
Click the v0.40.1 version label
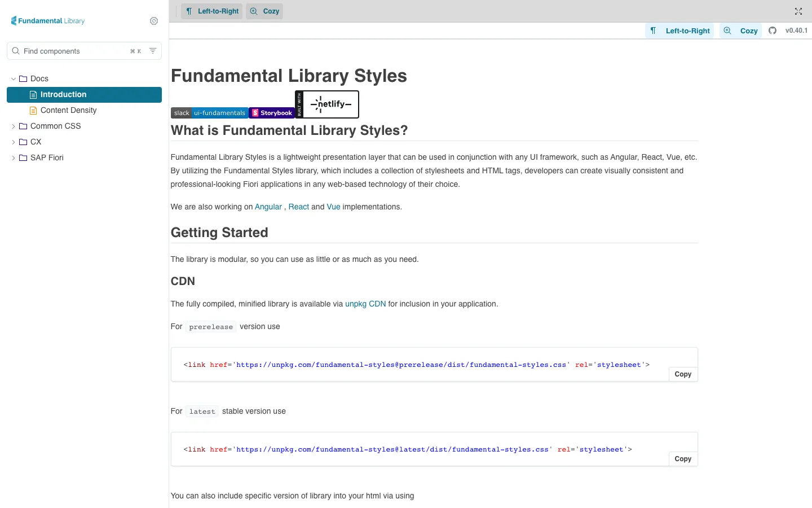click(x=796, y=30)
